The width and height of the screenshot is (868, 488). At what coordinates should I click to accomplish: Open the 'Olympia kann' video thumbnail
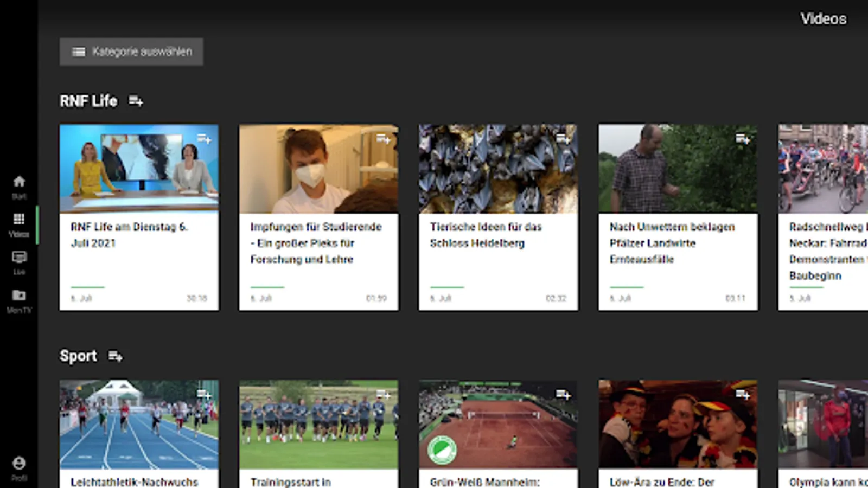(x=823, y=424)
